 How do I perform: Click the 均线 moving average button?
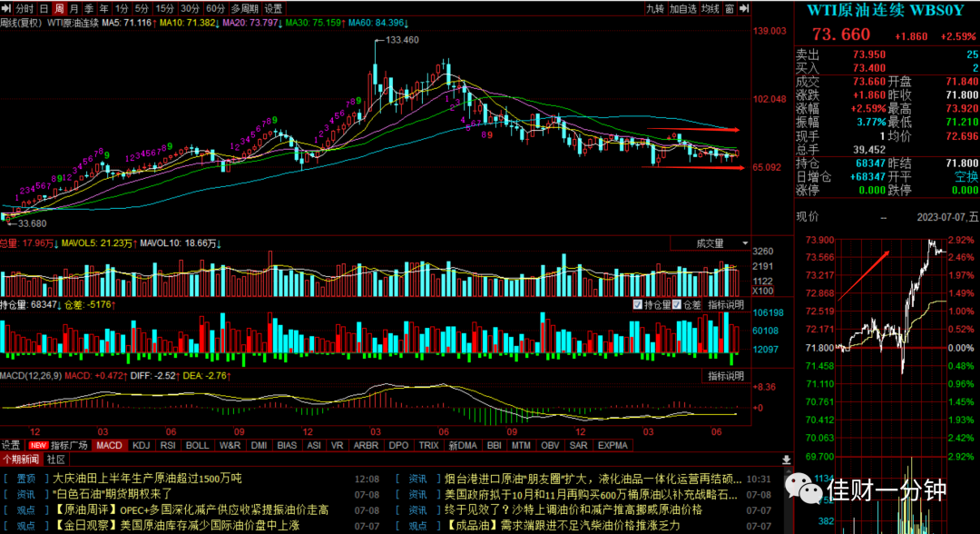coord(710,9)
